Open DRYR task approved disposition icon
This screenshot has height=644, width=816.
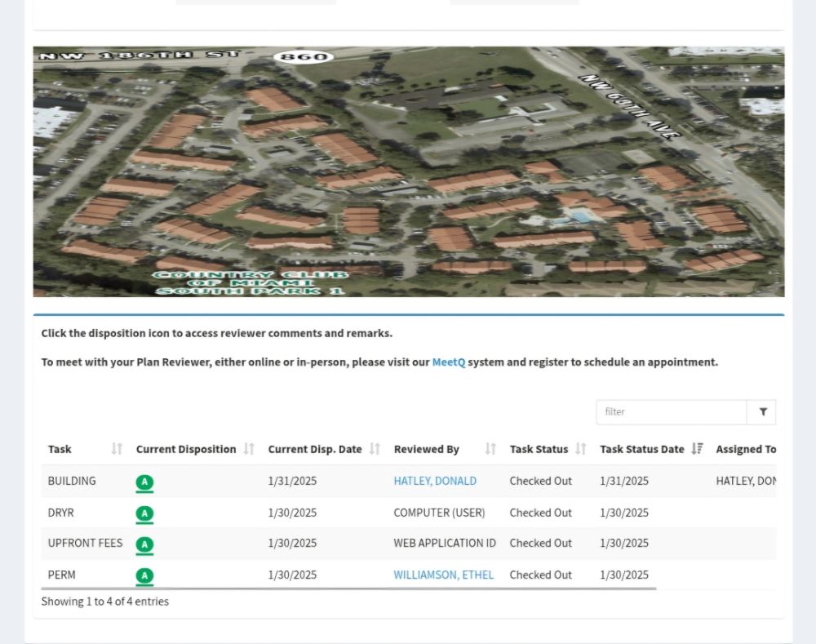(x=144, y=514)
